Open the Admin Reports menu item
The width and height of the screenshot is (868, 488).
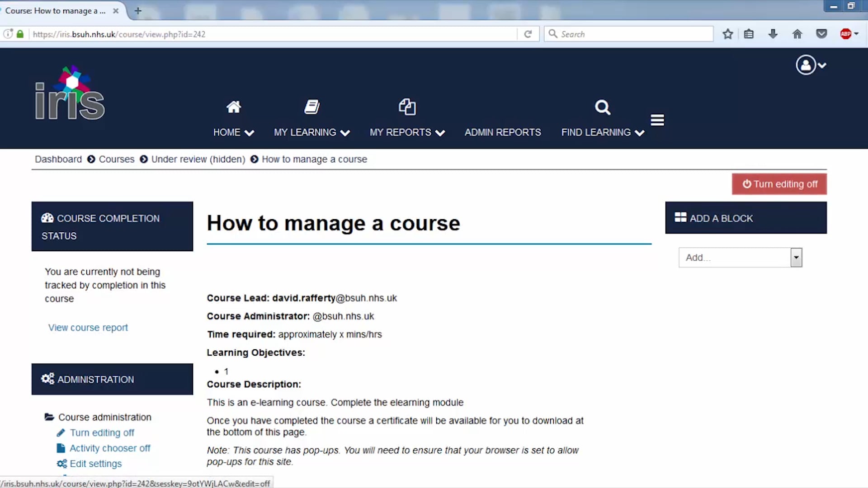pos(502,132)
